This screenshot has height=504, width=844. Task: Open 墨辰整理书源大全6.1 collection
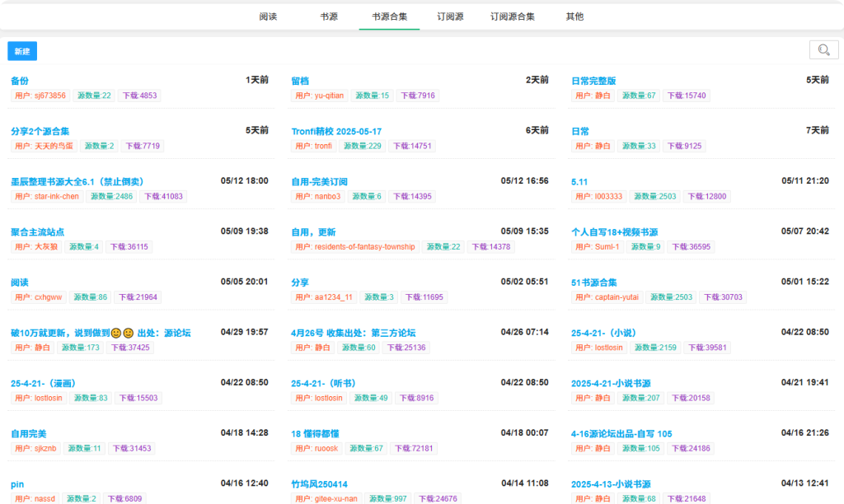(x=77, y=182)
